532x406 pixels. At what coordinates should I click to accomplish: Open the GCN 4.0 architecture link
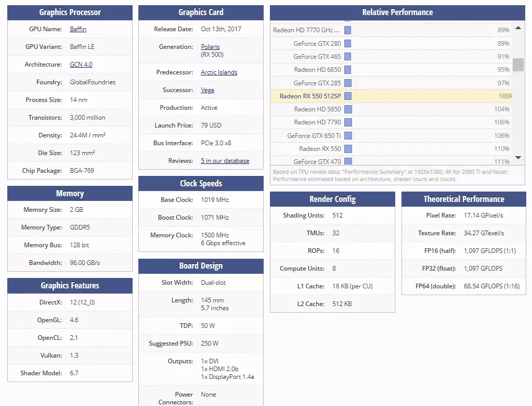[x=81, y=65]
